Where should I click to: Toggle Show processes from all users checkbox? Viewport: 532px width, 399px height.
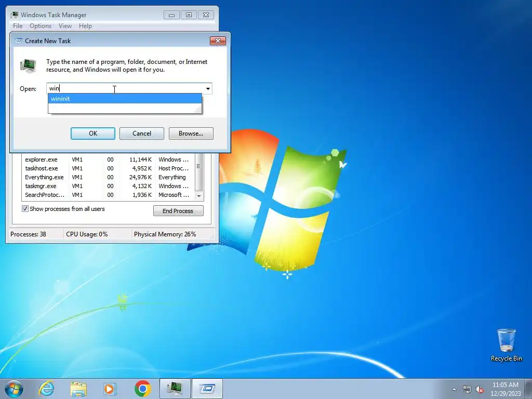(x=25, y=209)
